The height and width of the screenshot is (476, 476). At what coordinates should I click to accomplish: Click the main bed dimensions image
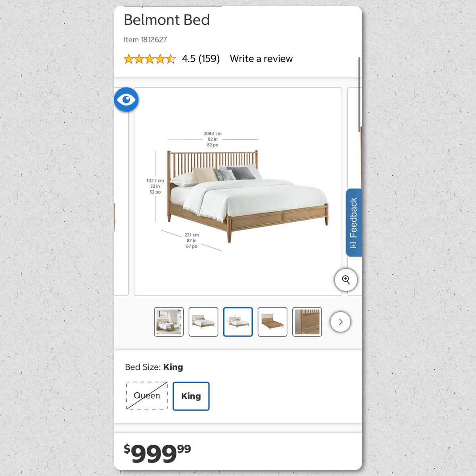[x=238, y=191]
